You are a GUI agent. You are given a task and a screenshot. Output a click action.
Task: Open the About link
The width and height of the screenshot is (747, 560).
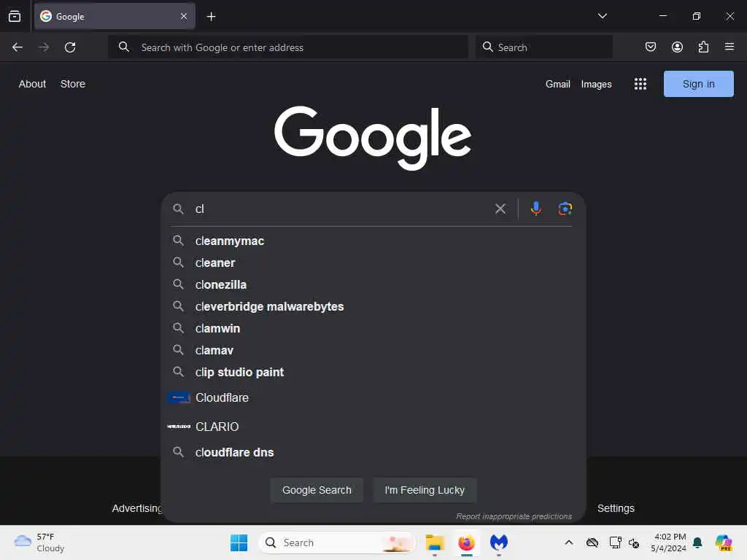pyautogui.click(x=32, y=84)
